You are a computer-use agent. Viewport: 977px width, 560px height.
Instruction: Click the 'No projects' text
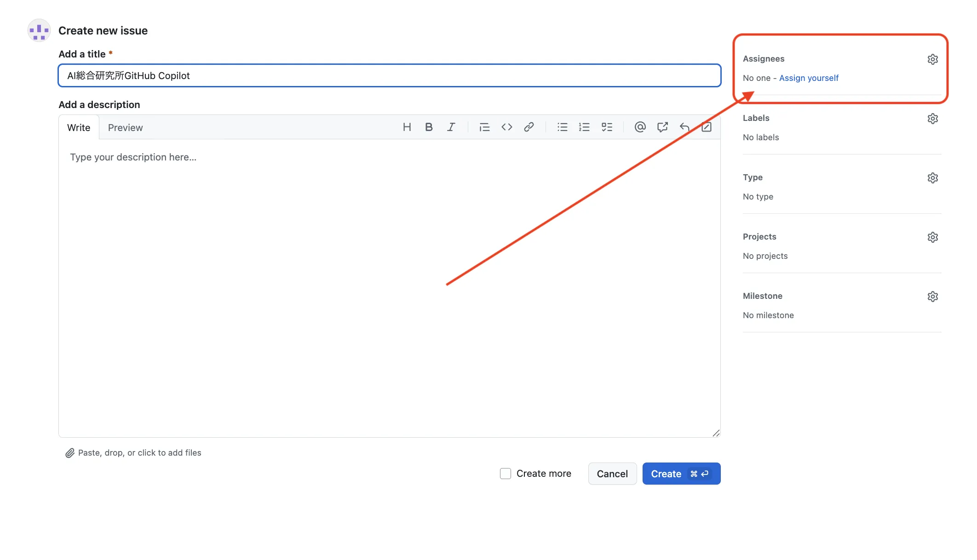pos(765,256)
